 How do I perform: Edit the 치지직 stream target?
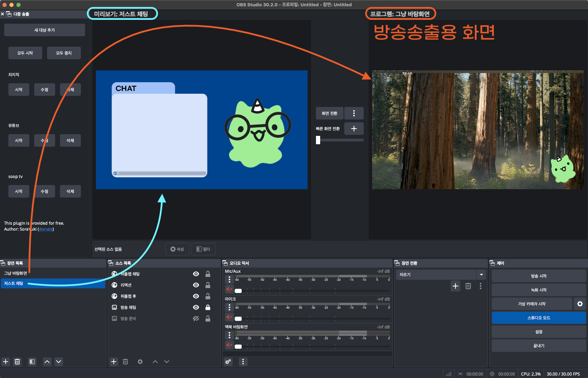[45, 90]
